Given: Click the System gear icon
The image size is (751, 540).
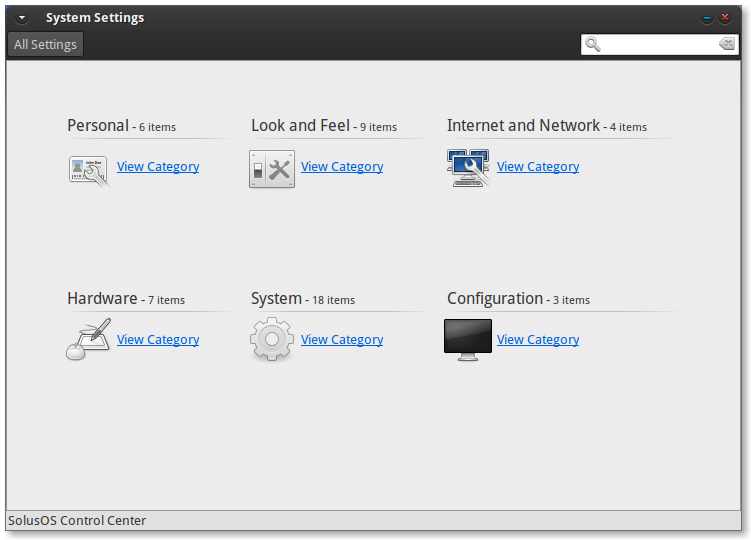Looking at the screenshot, I should tap(272, 340).
